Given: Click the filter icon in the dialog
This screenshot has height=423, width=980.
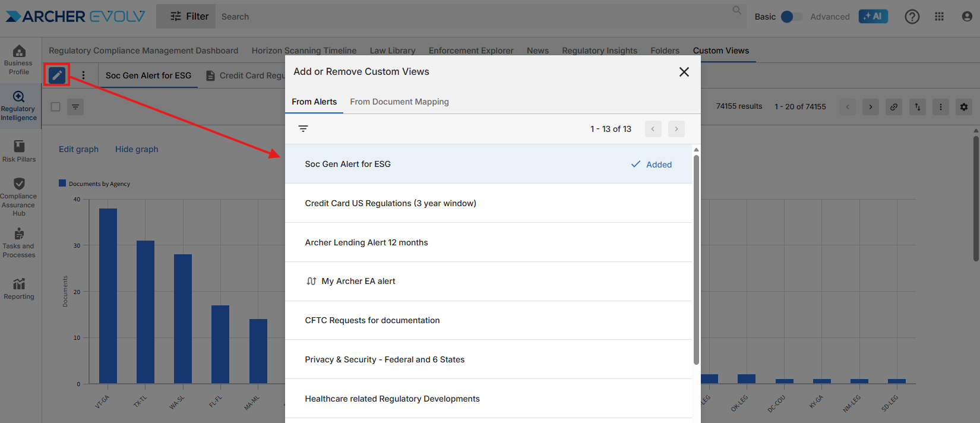Looking at the screenshot, I should (x=303, y=129).
